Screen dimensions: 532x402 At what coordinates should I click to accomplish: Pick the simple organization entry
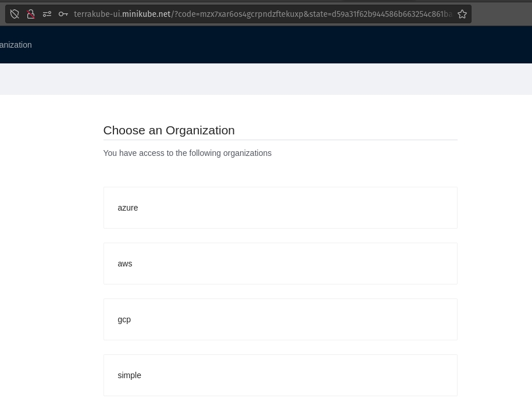coord(280,375)
